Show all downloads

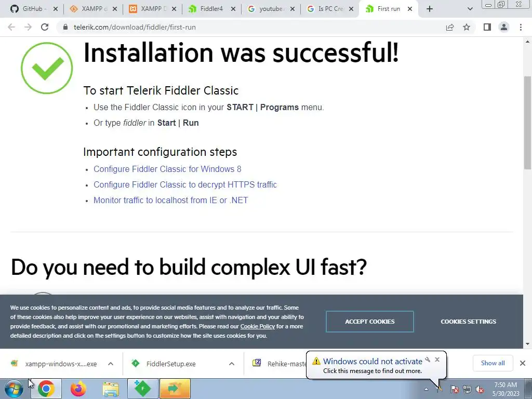pyautogui.click(x=493, y=363)
